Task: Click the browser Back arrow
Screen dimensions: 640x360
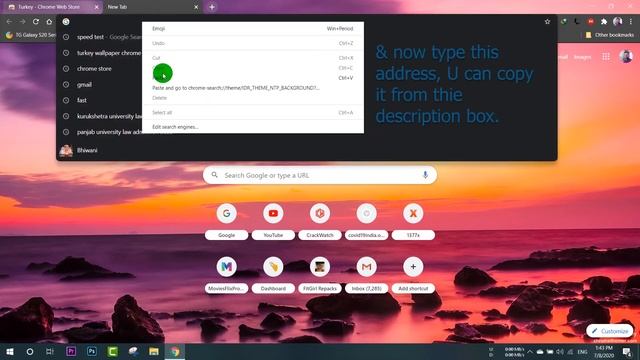Action: point(9,22)
